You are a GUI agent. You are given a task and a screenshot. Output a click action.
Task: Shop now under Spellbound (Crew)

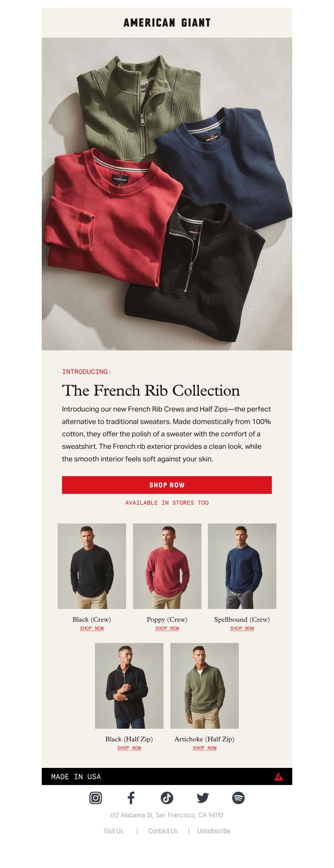click(x=242, y=628)
